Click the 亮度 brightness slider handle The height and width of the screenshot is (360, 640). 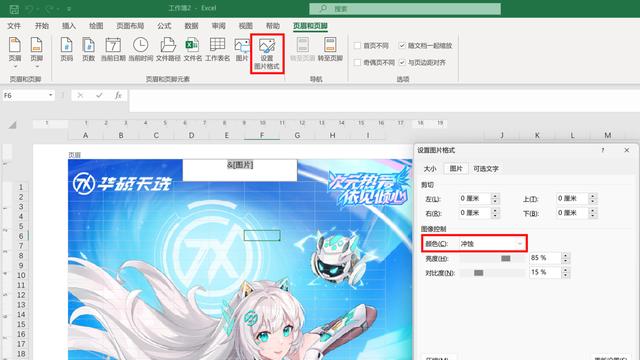(506, 258)
